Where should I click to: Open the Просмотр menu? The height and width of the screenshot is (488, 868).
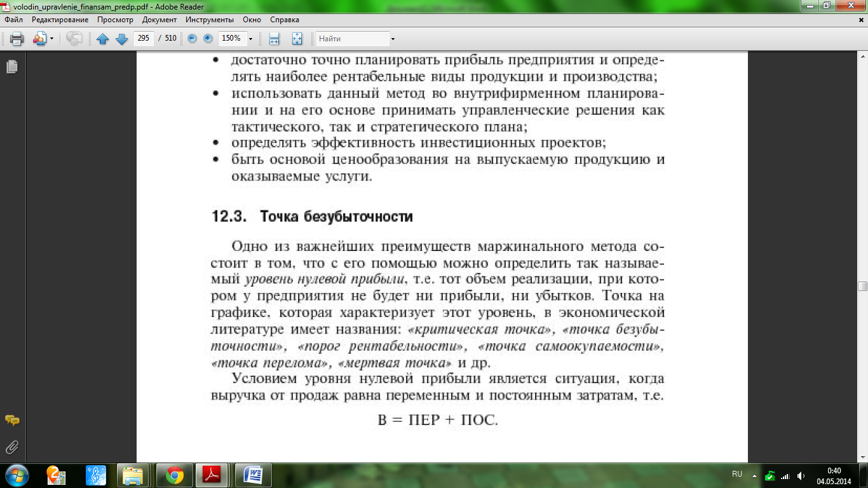pyautogui.click(x=115, y=20)
